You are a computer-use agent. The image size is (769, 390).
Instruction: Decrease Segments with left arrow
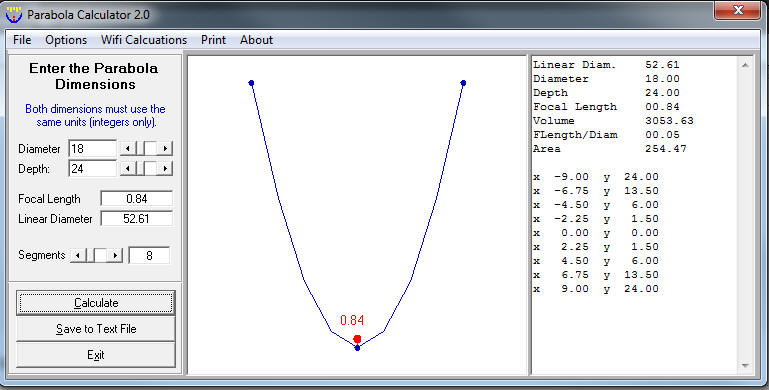click(x=77, y=255)
